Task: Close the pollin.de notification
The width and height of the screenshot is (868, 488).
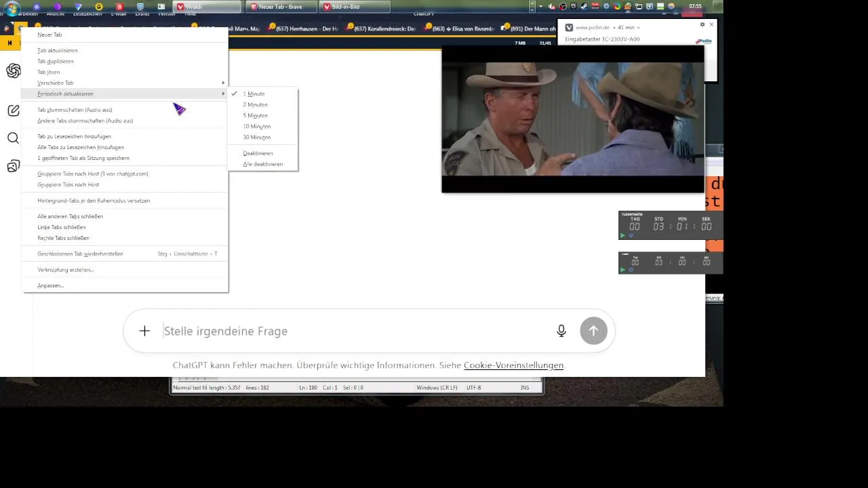Action: 711,24
